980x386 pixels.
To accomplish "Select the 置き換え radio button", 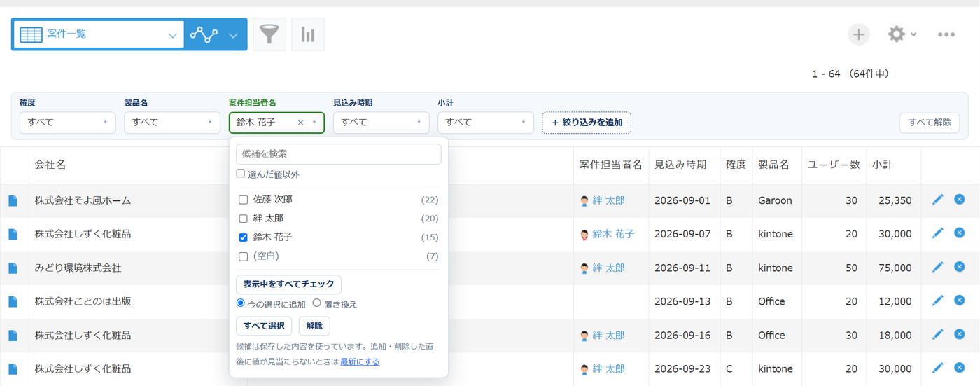I will 316,303.
